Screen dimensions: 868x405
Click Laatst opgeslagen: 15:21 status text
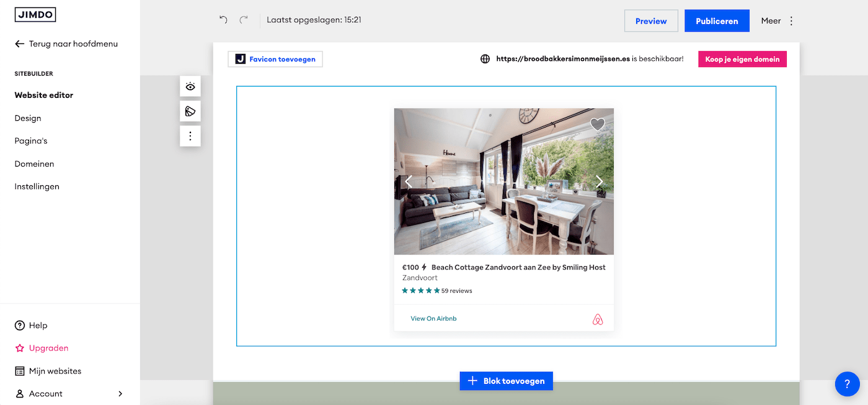tap(314, 20)
